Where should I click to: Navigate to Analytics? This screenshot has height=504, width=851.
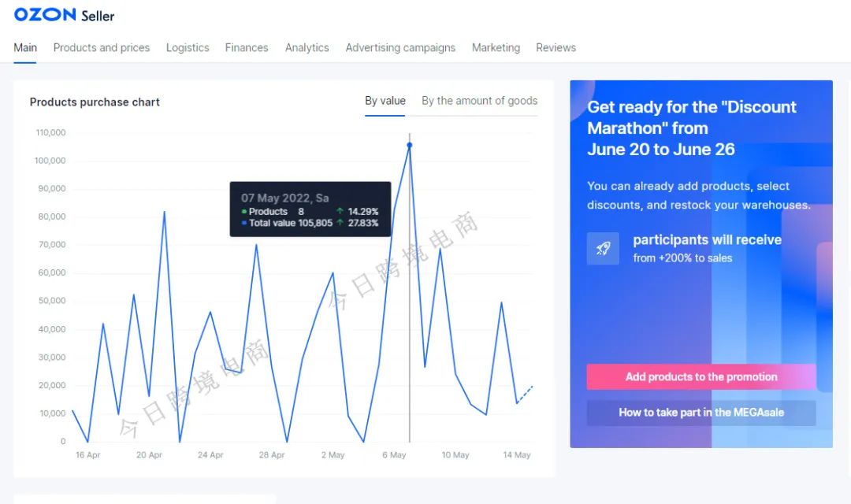(x=307, y=47)
